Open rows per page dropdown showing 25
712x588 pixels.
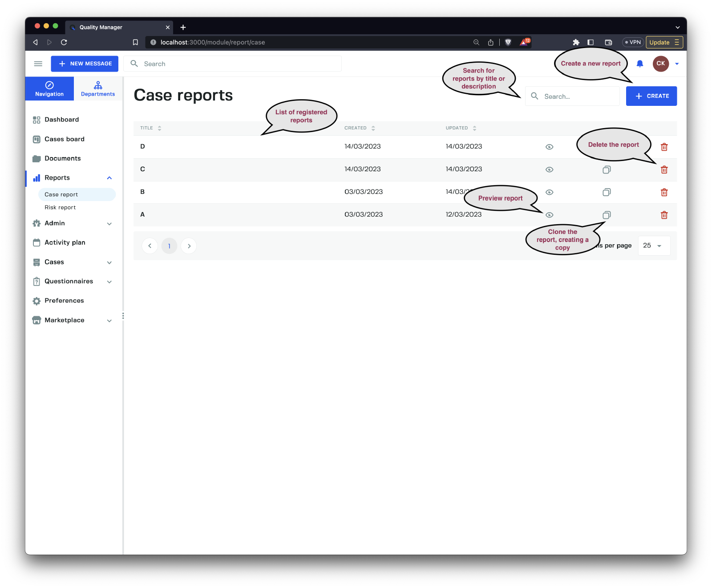click(653, 246)
